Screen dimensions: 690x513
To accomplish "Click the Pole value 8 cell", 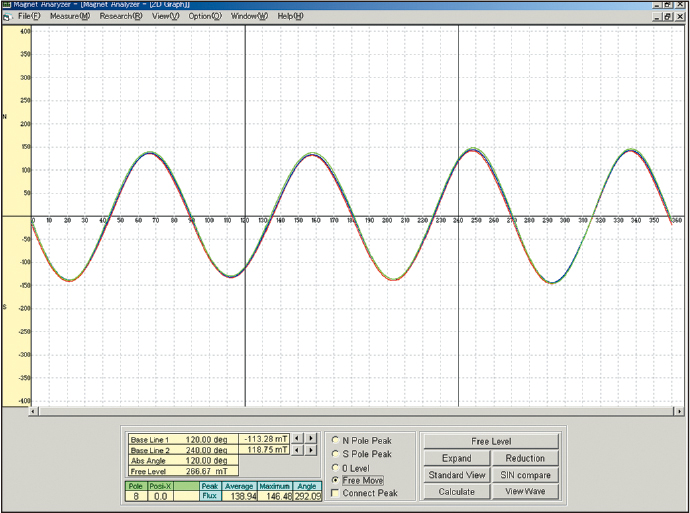I will pyautogui.click(x=136, y=496).
